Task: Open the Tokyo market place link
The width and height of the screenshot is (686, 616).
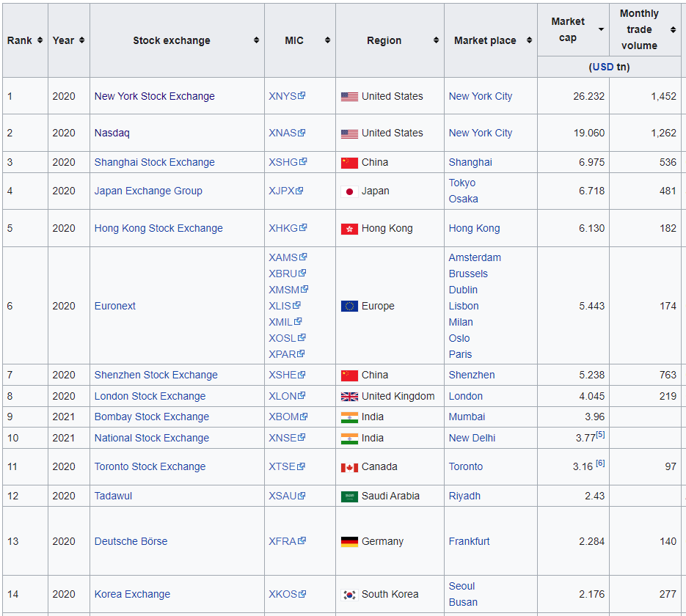Action: click(462, 183)
